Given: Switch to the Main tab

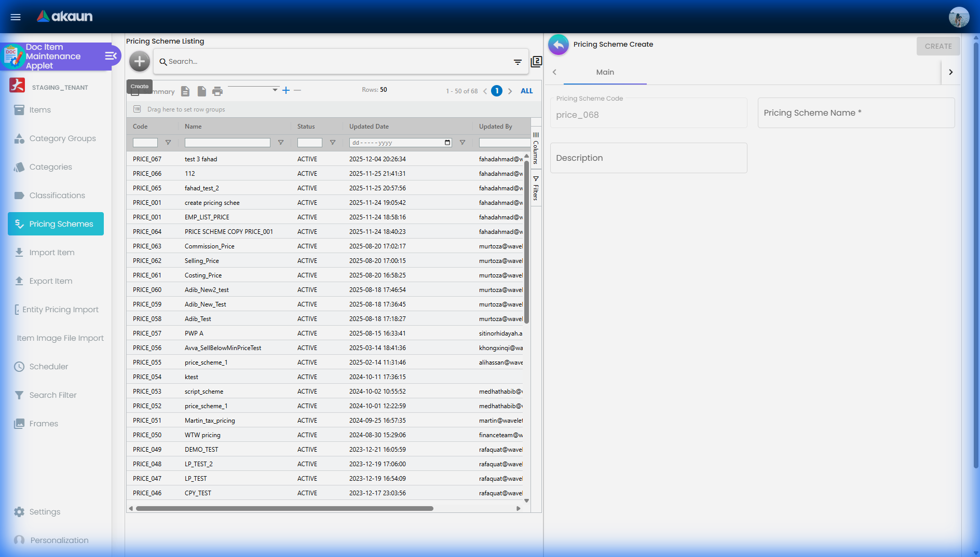Looking at the screenshot, I should coord(605,73).
